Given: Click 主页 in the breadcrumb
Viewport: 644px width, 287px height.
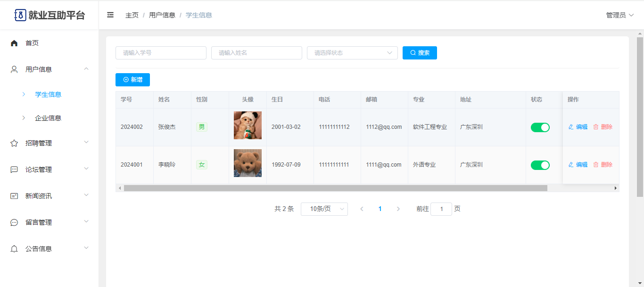Looking at the screenshot, I should [132, 15].
